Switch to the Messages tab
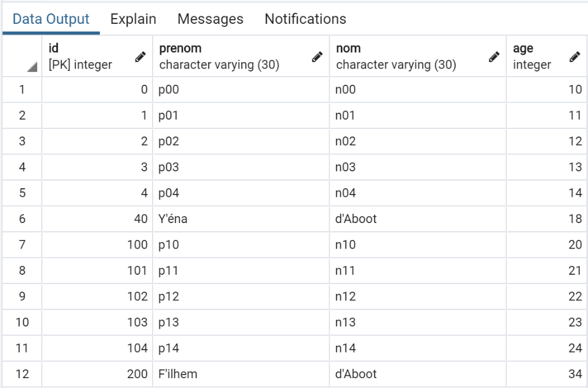Viewport: 588px width, 388px height. click(210, 19)
